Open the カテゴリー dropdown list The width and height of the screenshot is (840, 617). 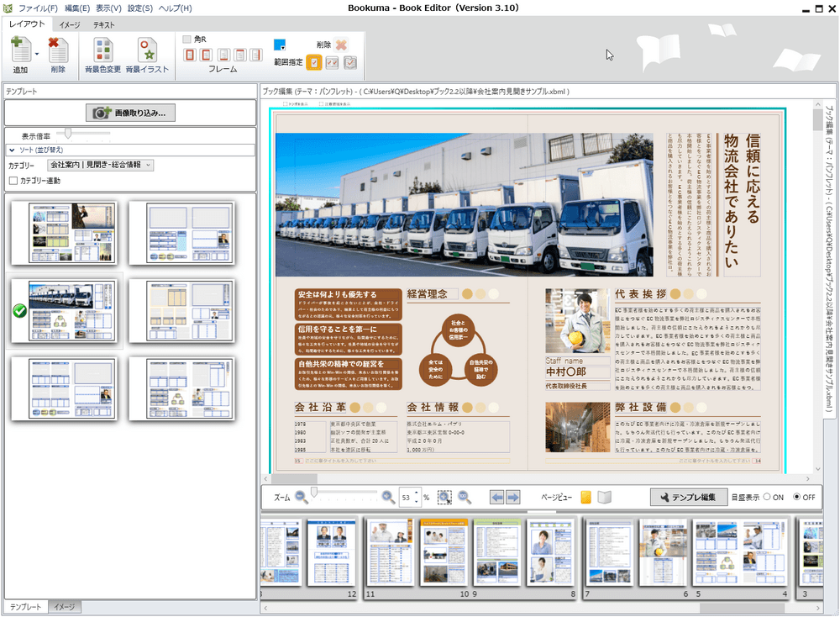coord(149,166)
